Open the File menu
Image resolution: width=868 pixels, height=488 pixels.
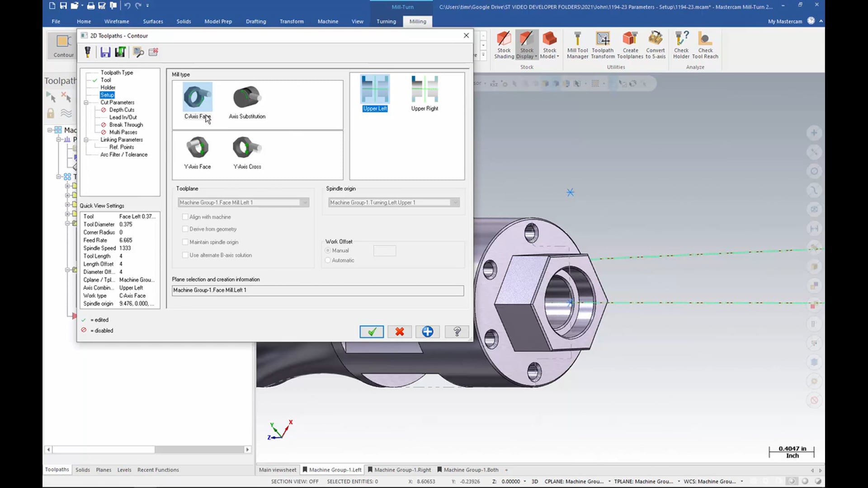pyautogui.click(x=56, y=21)
